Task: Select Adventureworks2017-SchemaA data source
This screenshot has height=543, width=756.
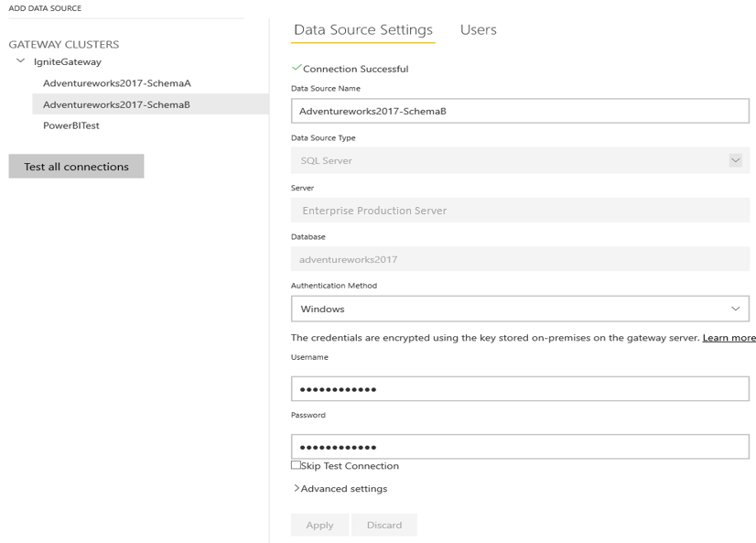Action: pos(116,83)
